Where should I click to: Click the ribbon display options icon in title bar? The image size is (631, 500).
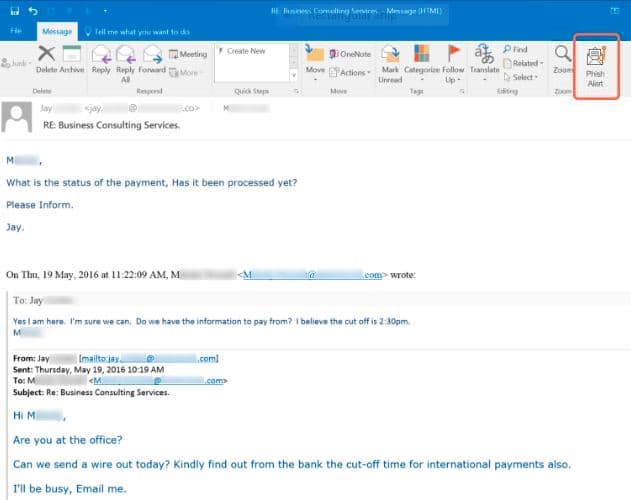click(615, 11)
